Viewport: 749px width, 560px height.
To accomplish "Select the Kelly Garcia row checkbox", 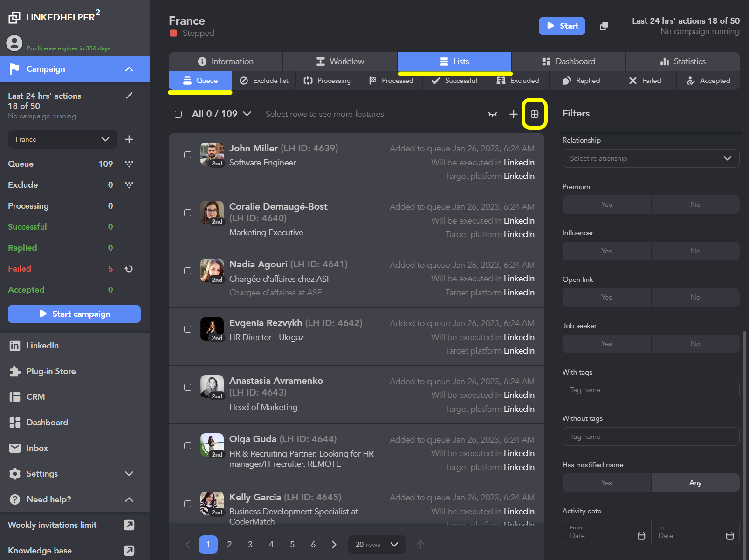I will 187,504.
